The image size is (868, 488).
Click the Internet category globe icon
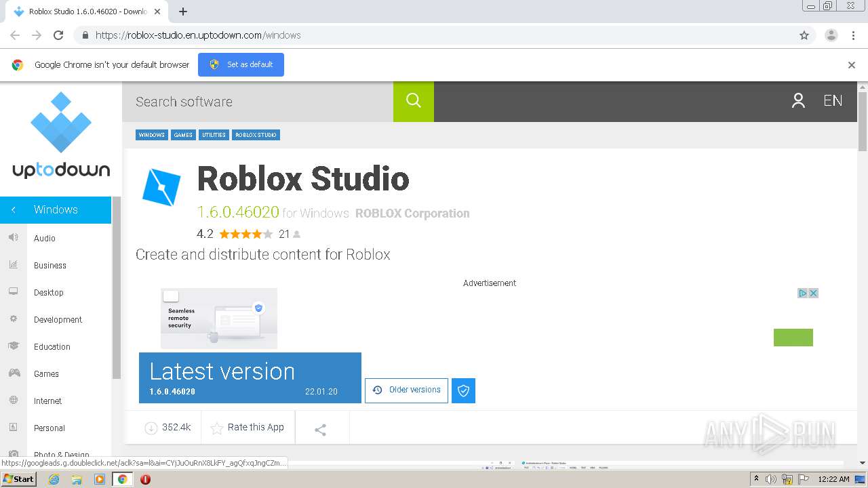coord(13,400)
